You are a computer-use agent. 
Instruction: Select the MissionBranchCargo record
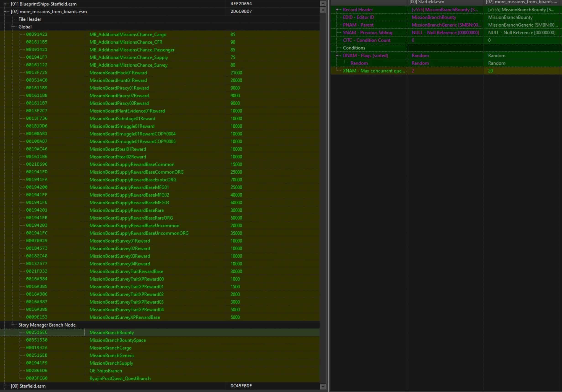pyautogui.click(x=110, y=348)
